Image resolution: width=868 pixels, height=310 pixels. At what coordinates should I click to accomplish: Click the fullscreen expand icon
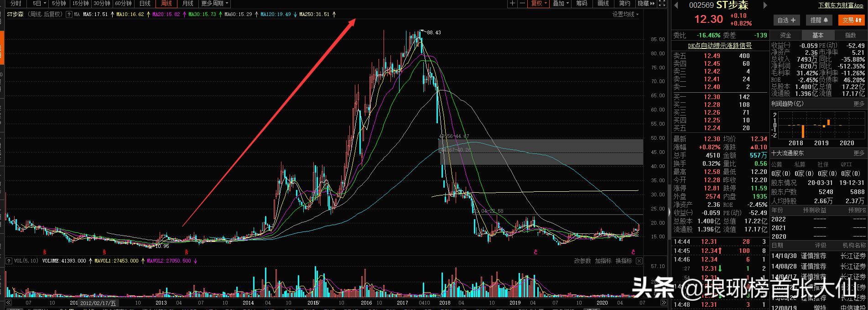[x=662, y=4]
